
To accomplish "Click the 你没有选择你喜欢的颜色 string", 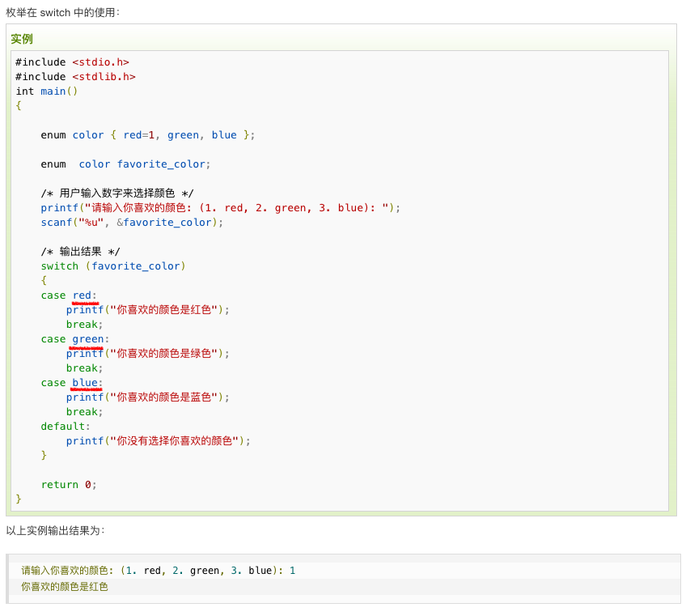I will (175, 441).
